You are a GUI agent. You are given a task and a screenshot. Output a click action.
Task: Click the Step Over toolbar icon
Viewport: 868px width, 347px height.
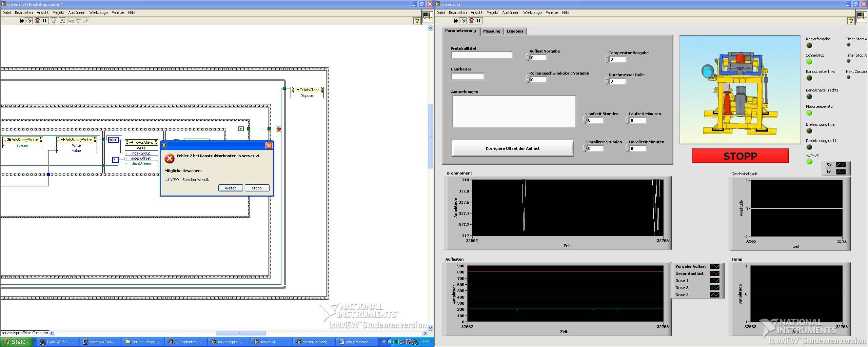pos(78,21)
